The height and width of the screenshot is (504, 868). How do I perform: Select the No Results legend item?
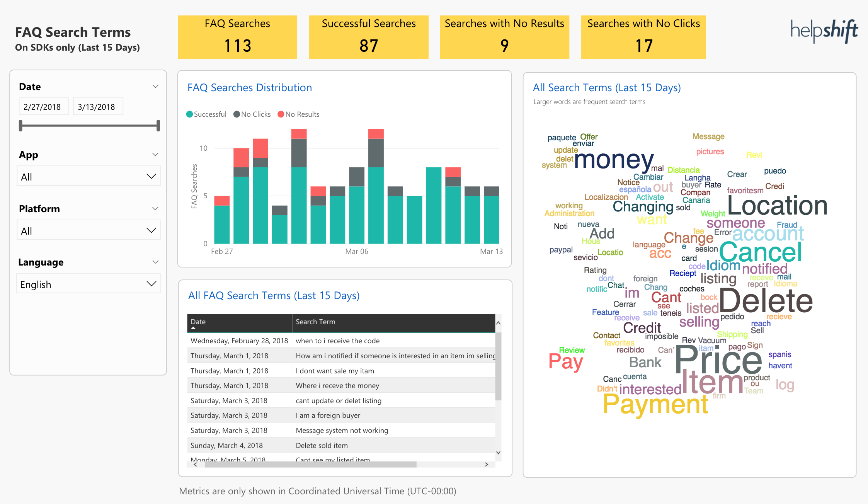[x=298, y=114]
